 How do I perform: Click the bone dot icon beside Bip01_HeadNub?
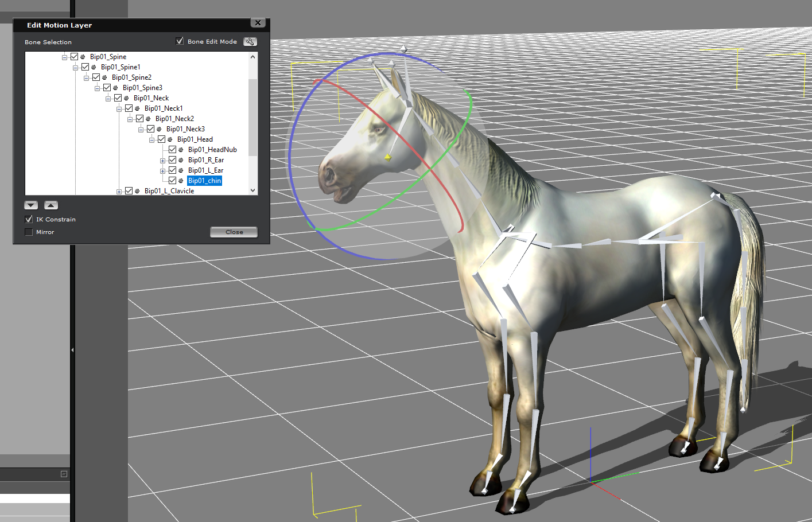click(x=181, y=150)
